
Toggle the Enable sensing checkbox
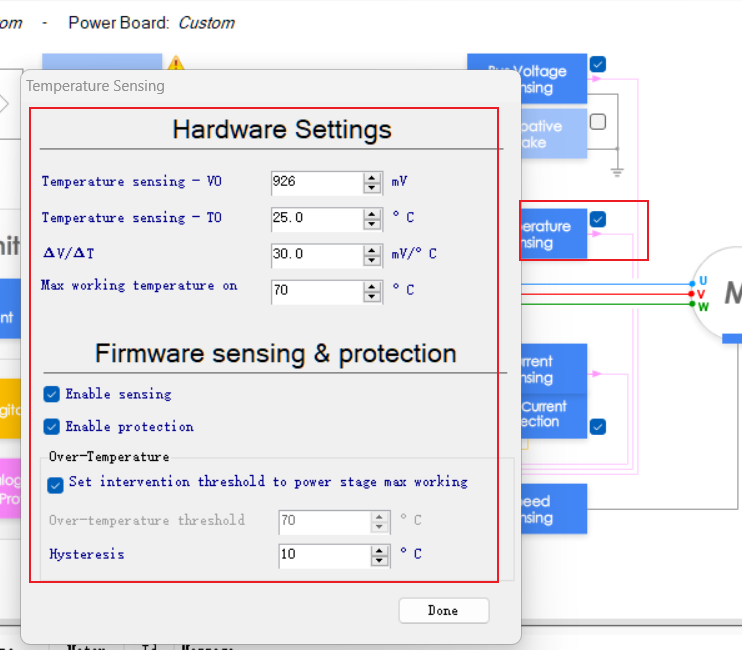tap(52, 394)
